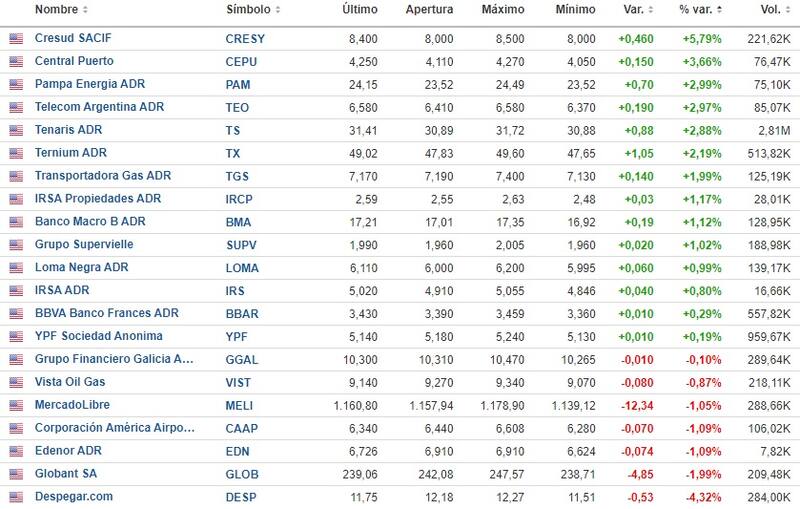Click the flag icon next to Central Puerto
Viewport: 800px width, 509px height.
tap(15, 61)
